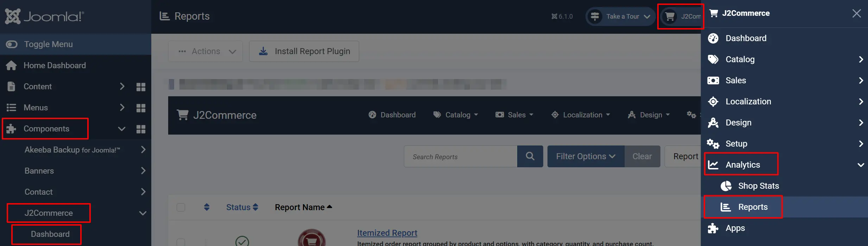Viewport: 868px width, 246px height.
Task: Click the magnifier search button
Action: pyautogui.click(x=530, y=156)
